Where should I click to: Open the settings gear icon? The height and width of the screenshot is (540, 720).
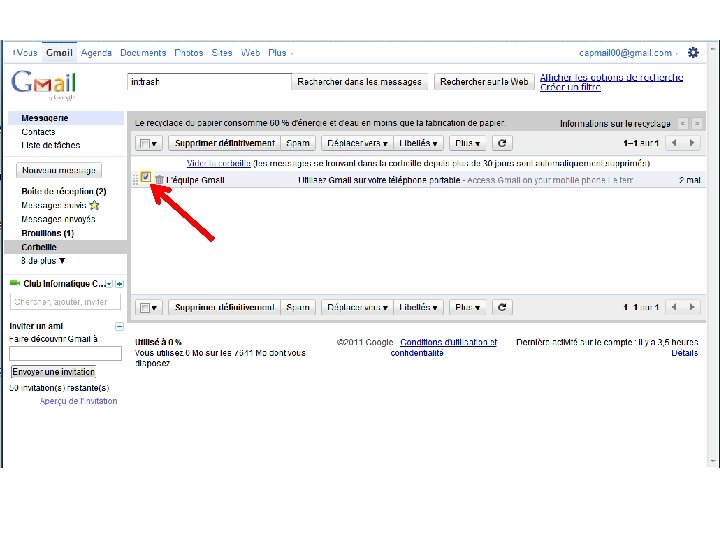(693, 53)
